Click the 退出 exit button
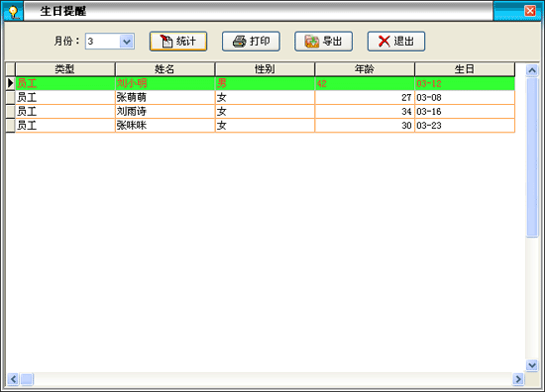 (x=396, y=42)
